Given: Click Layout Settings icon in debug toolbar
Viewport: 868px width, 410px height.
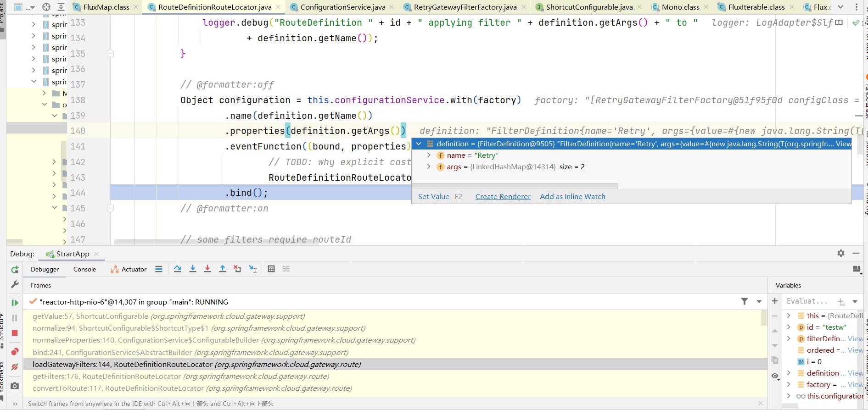Looking at the screenshot, I should [857, 269].
